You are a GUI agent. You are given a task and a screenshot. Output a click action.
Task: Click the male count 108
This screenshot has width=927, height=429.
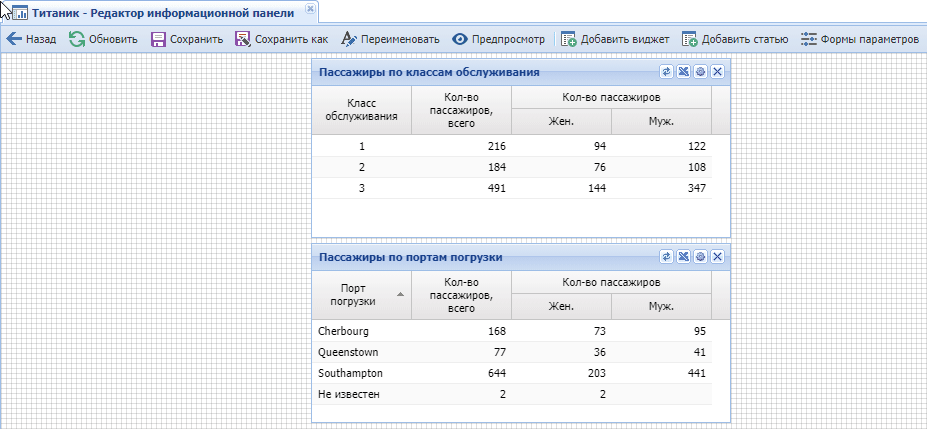click(697, 167)
